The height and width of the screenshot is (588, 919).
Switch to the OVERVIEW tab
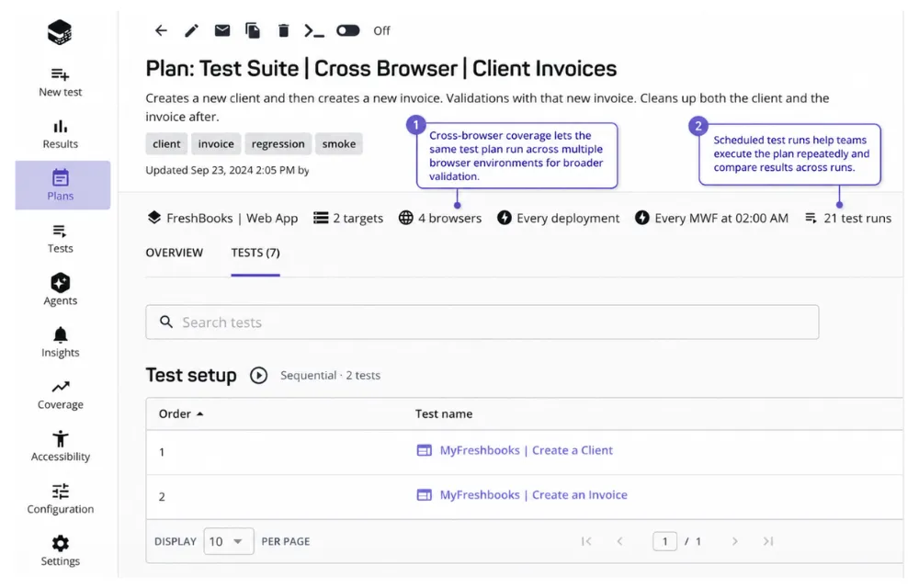point(174,253)
